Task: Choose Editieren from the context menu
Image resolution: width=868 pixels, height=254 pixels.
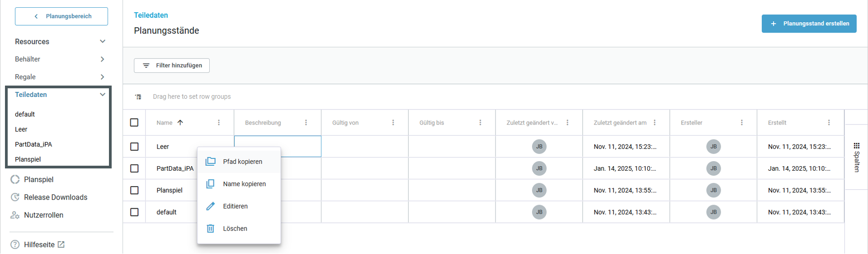Action: pyautogui.click(x=239, y=206)
